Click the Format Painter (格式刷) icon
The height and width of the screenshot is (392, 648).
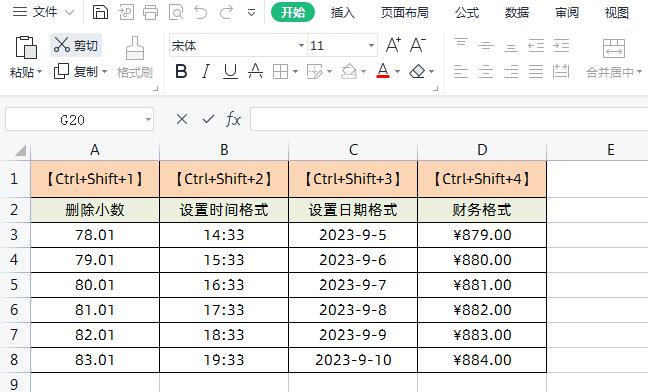click(135, 57)
